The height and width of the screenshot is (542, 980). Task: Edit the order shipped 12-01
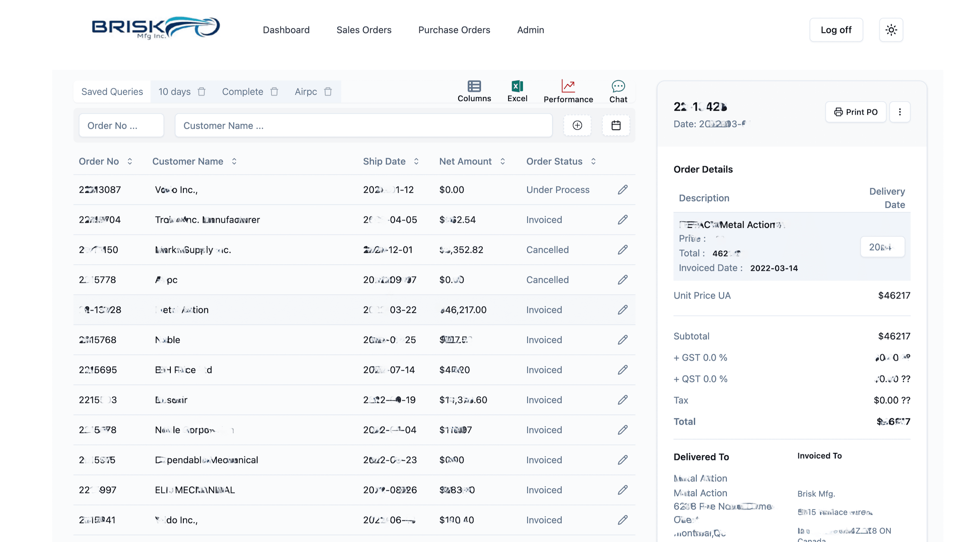click(622, 250)
